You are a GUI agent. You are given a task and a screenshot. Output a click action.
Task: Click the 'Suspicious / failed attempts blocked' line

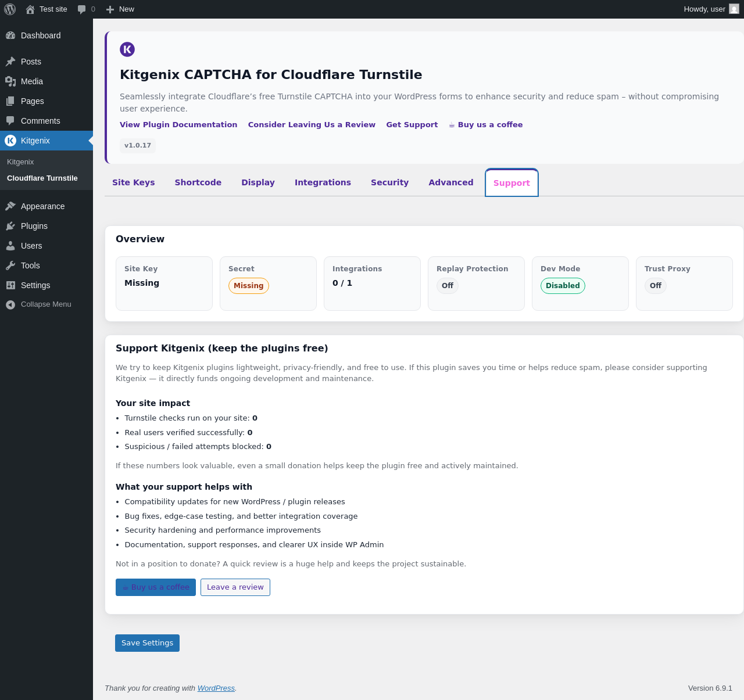point(198,447)
